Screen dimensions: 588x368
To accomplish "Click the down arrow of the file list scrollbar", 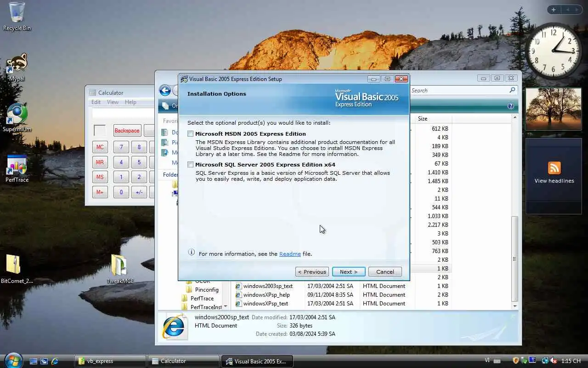I will point(514,306).
